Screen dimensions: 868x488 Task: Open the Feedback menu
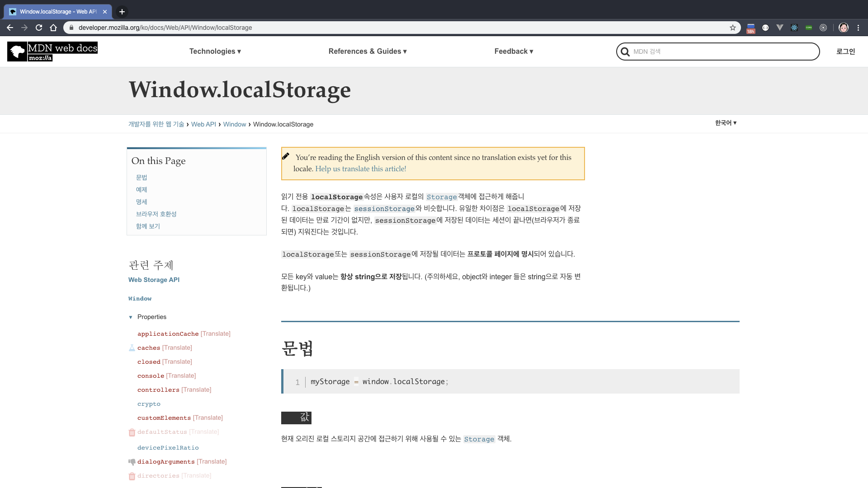[x=514, y=52]
